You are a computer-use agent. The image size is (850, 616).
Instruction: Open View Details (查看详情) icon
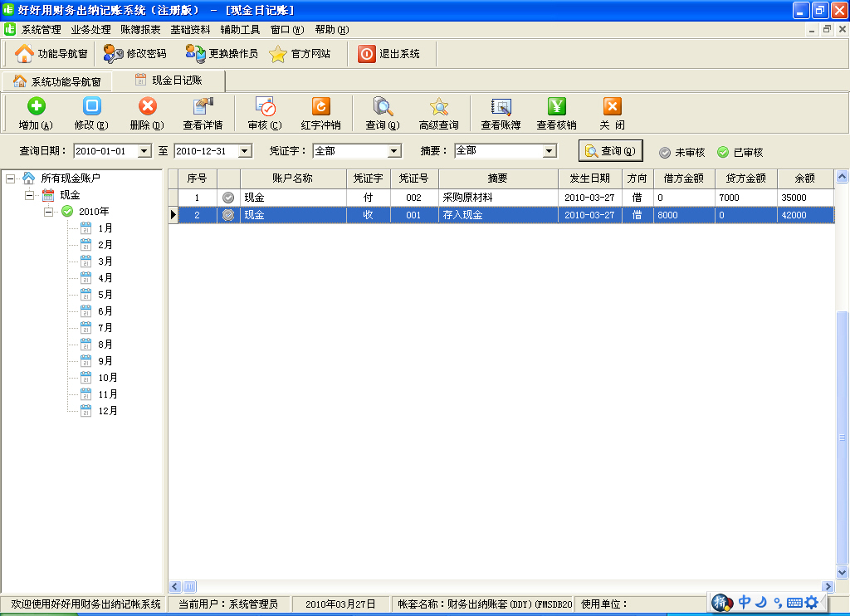tap(203, 106)
